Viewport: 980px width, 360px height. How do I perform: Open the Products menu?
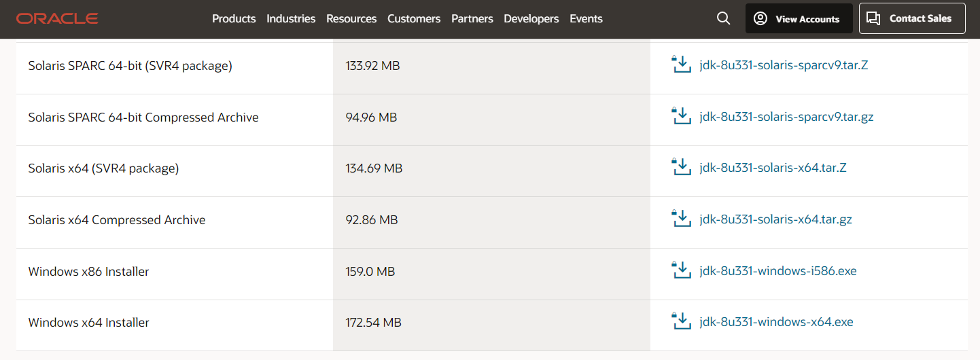234,18
